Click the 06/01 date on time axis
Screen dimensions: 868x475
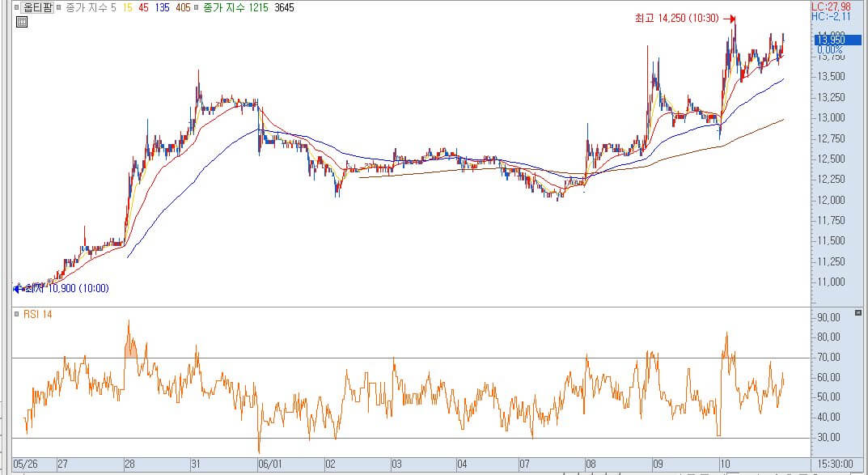[x=271, y=464]
